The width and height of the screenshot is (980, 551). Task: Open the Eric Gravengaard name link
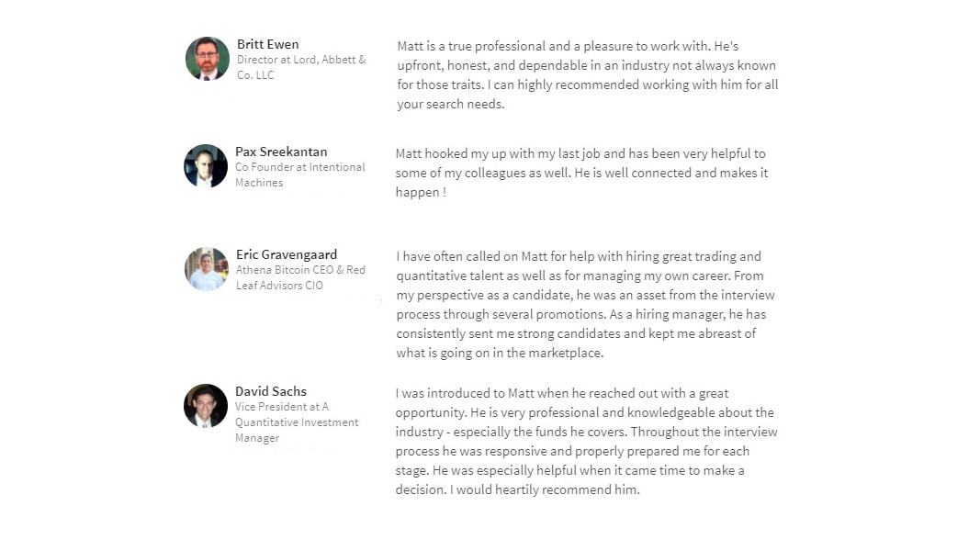(x=287, y=255)
